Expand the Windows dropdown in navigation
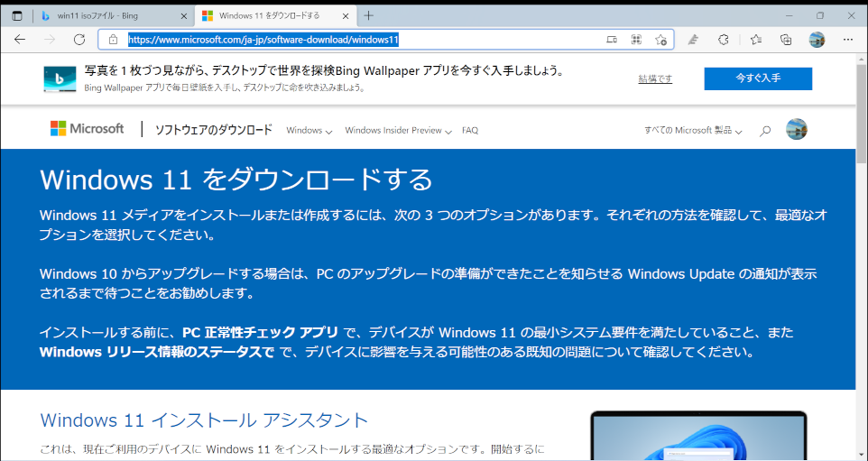Viewport: 868px width, 461px height. (x=309, y=131)
